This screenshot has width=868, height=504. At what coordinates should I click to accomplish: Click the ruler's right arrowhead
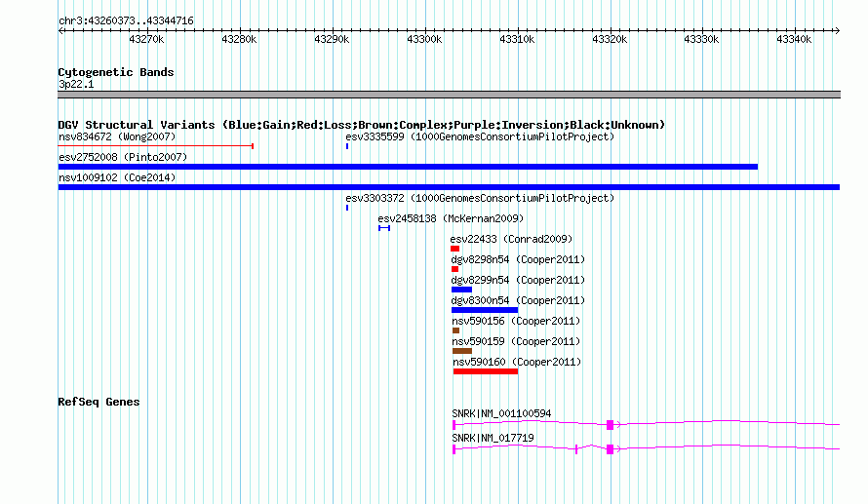click(x=837, y=31)
